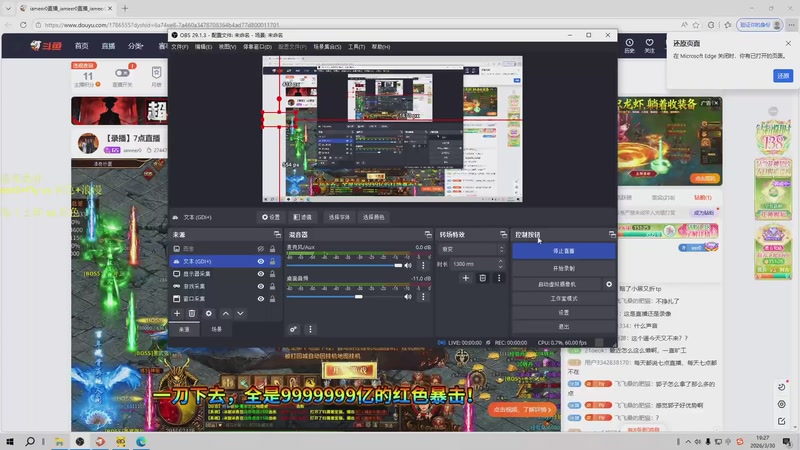Viewport: 800px width, 450px height.
Task: Open File Explorer from taskbar
Action: click(59, 441)
